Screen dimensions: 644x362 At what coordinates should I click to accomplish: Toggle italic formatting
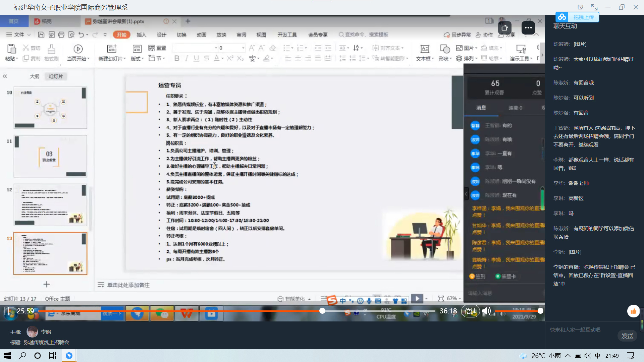(186, 58)
